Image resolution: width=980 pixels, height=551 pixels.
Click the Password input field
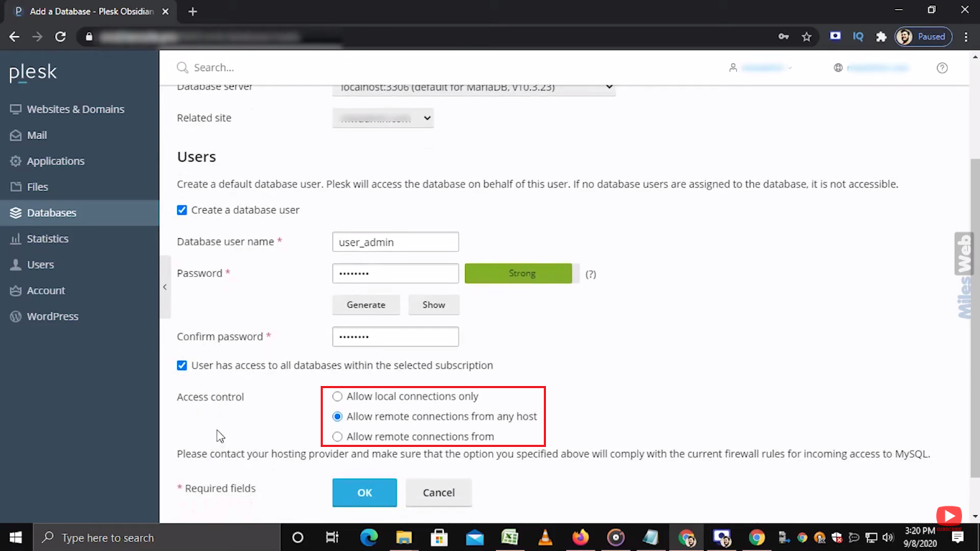click(395, 273)
